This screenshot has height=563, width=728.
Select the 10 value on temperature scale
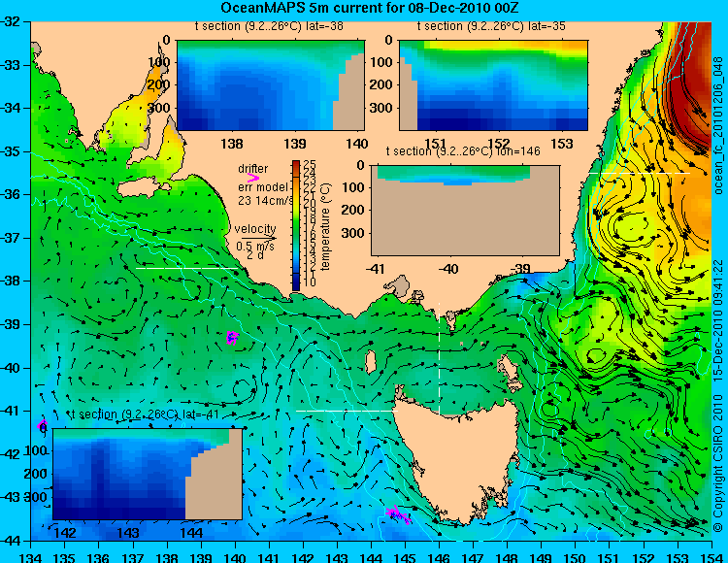310,282
